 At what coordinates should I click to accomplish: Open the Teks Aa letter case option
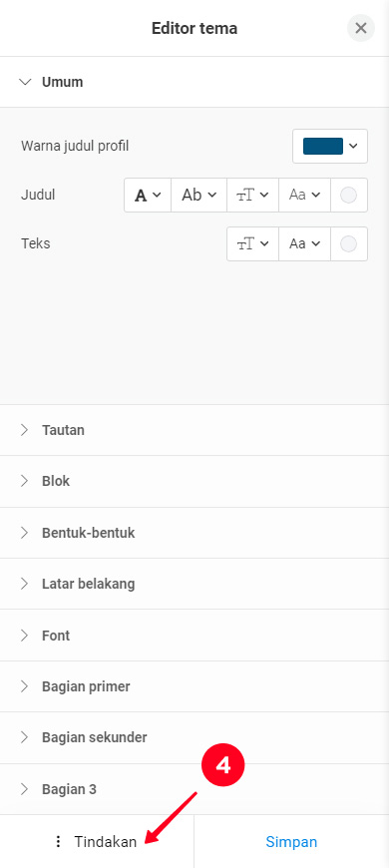click(305, 243)
